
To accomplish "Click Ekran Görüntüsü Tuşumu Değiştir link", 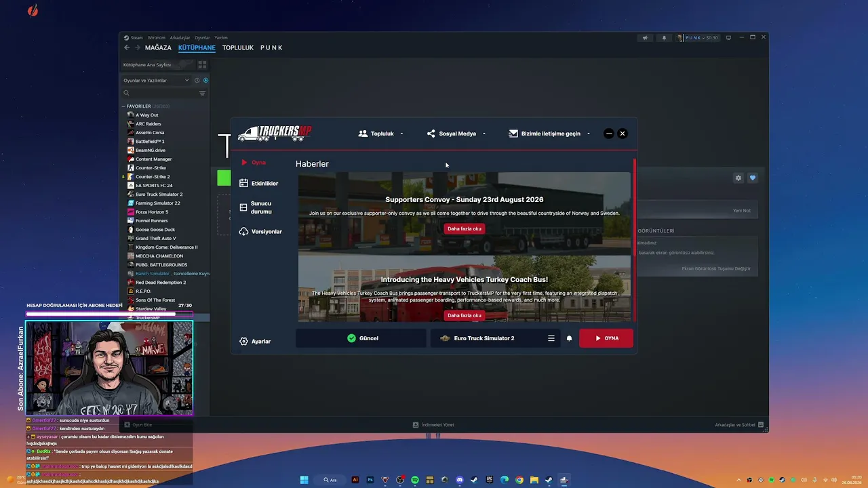I will [716, 268].
